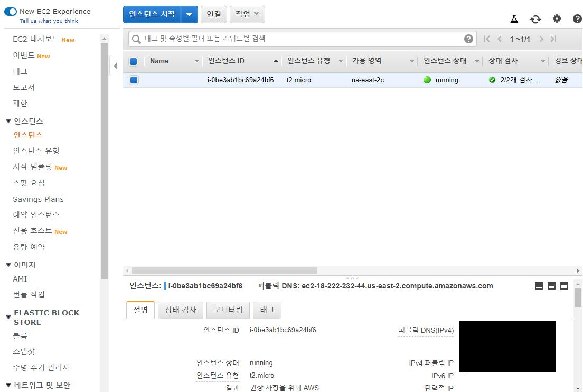Open the 가용 영역 column dropdown arrow
Viewport: 583px width, 392px height.
click(x=412, y=61)
